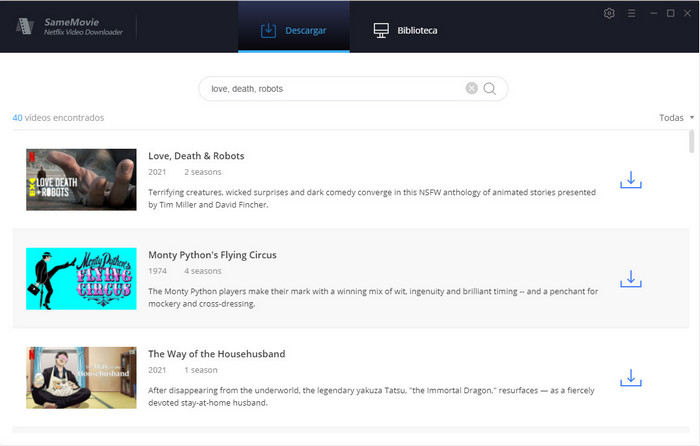Screen dimensions: 700x446
Task: Download Love, Death & Robots
Action: pos(630,180)
